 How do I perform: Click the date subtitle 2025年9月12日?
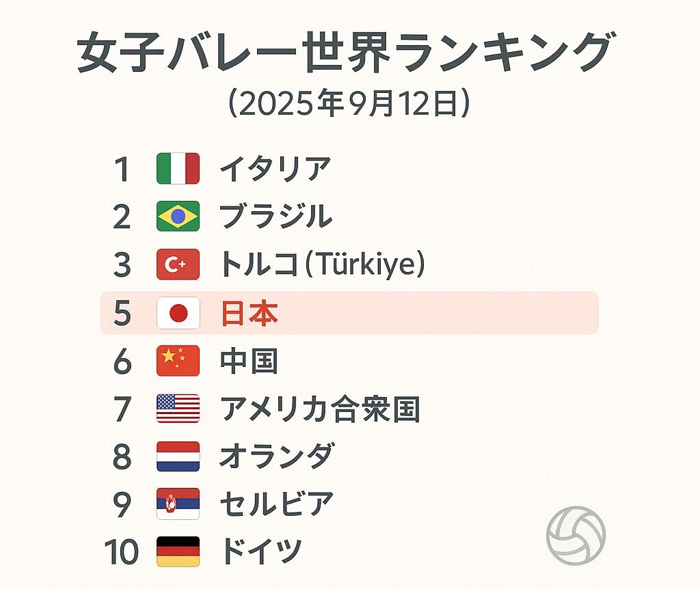349,104
